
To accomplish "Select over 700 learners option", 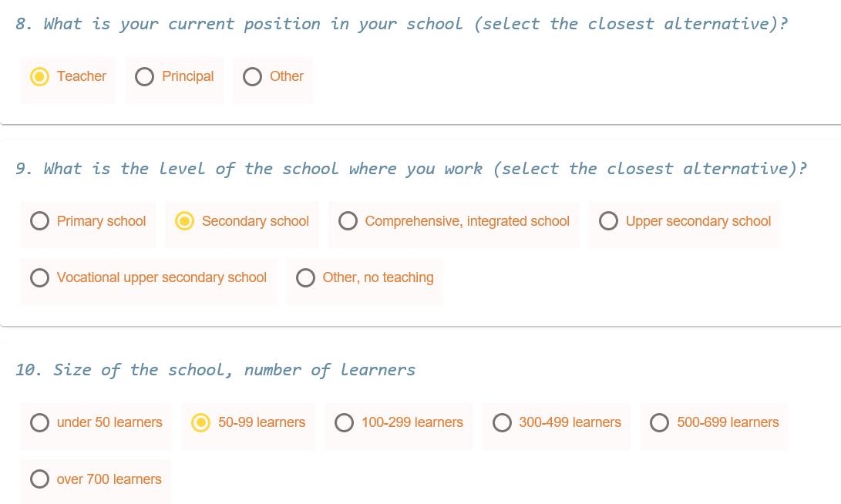I will pyautogui.click(x=40, y=479).
